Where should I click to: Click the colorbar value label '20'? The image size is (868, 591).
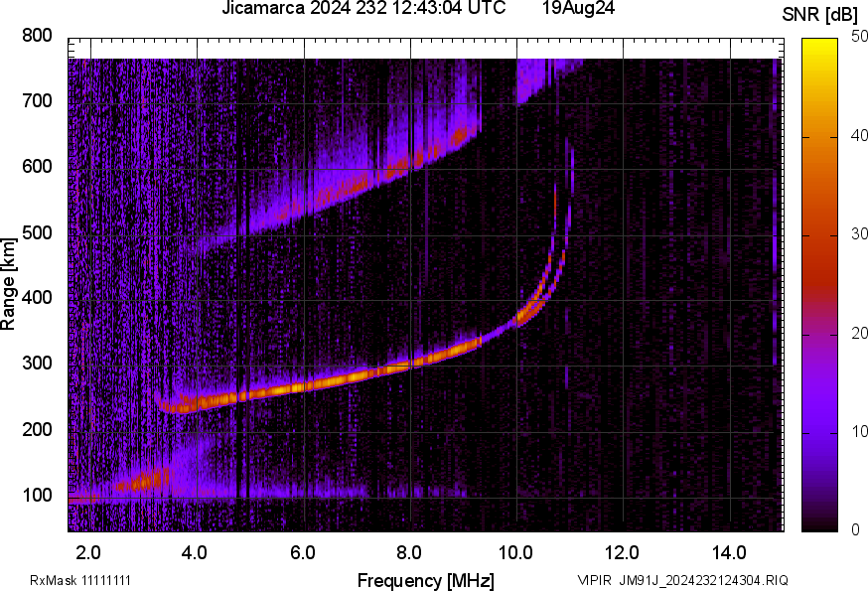pyautogui.click(x=859, y=333)
